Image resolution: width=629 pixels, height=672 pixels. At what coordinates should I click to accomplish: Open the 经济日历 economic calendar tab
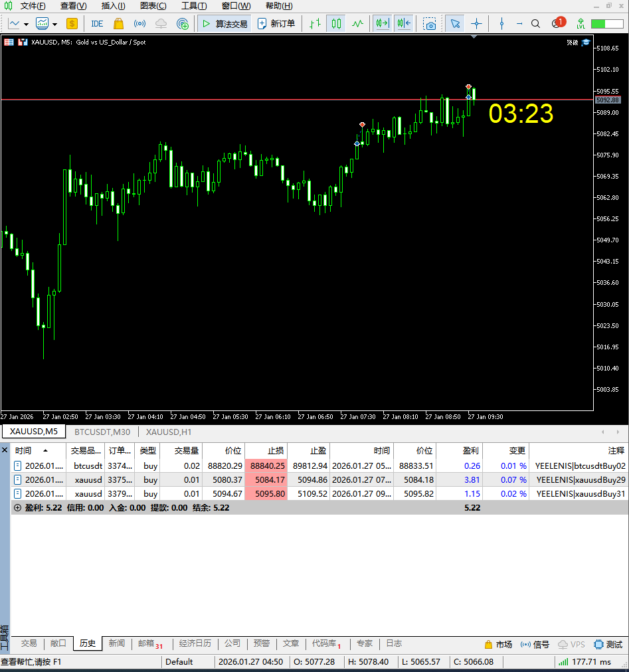tap(195, 643)
